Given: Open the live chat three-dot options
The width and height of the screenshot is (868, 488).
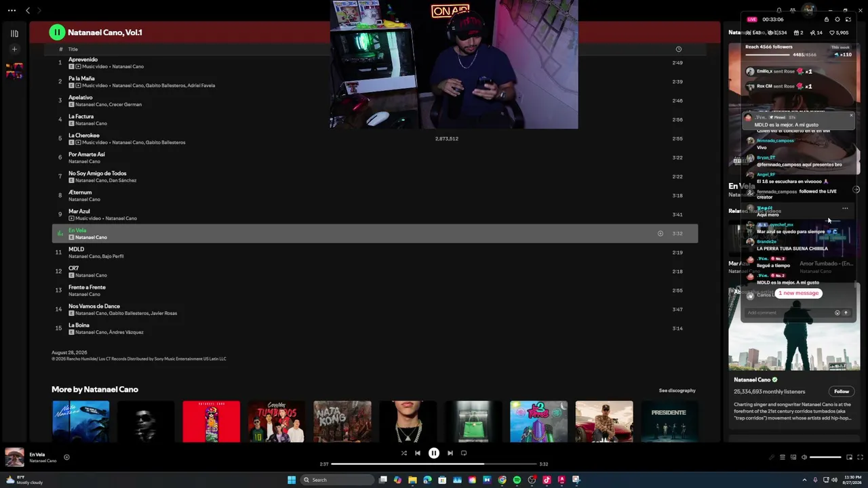Looking at the screenshot, I should [845, 208].
